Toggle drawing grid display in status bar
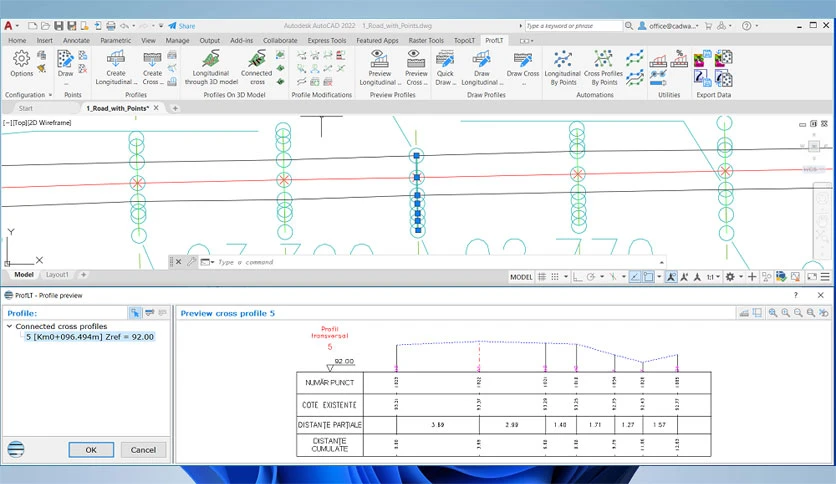 point(542,277)
